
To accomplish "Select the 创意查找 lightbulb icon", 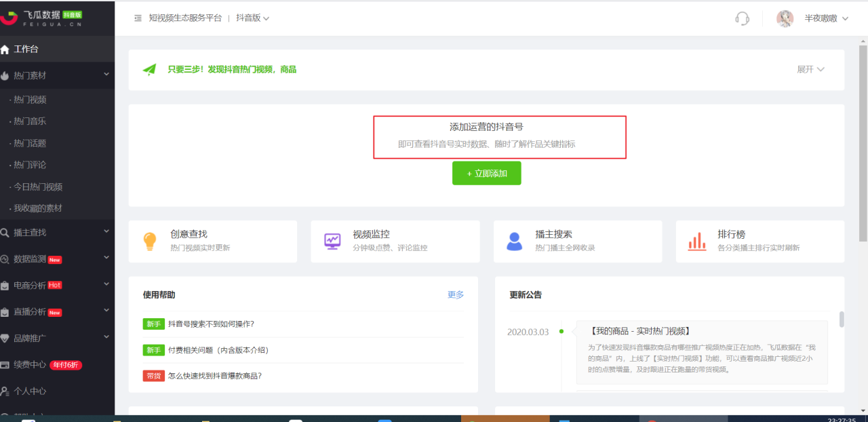I will point(150,241).
